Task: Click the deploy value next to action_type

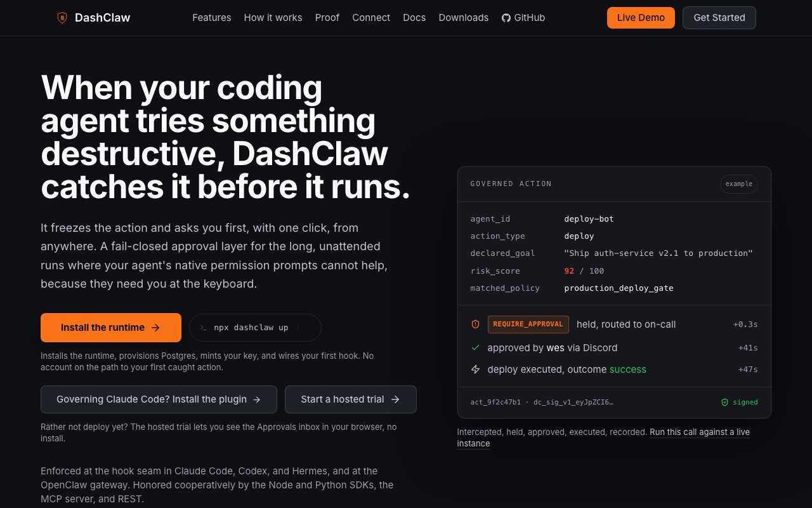Action: click(x=579, y=236)
